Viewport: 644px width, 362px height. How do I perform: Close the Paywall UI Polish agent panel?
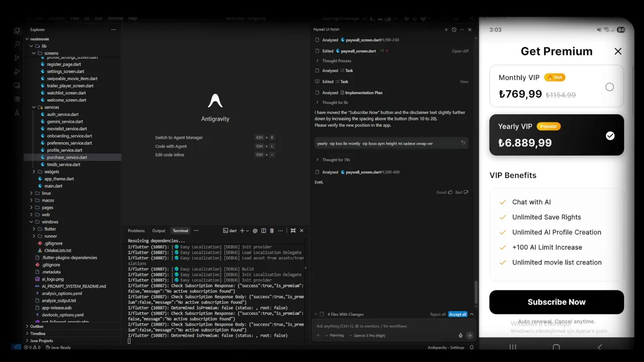pyautogui.click(x=469, y=30)
